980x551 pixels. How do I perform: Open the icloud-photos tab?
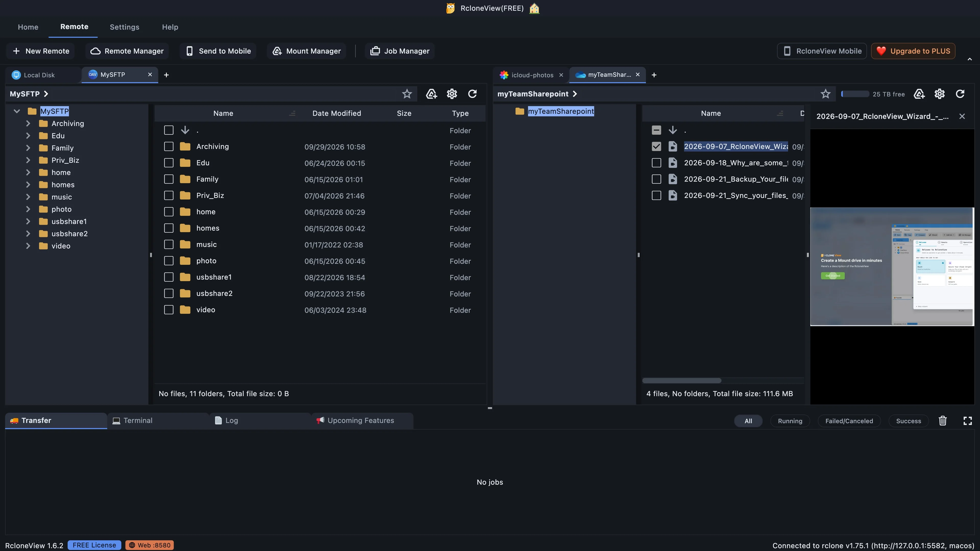click(531, 75)
